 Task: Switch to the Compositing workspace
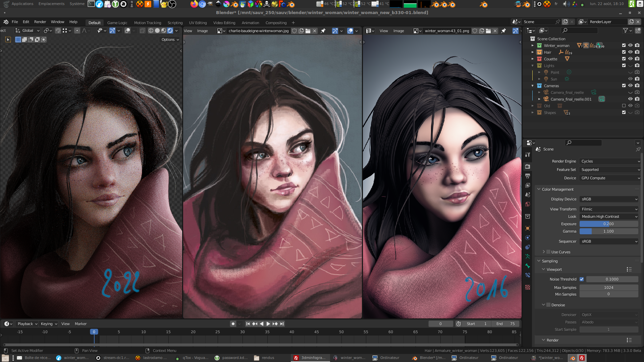click(x=276, y=23)
